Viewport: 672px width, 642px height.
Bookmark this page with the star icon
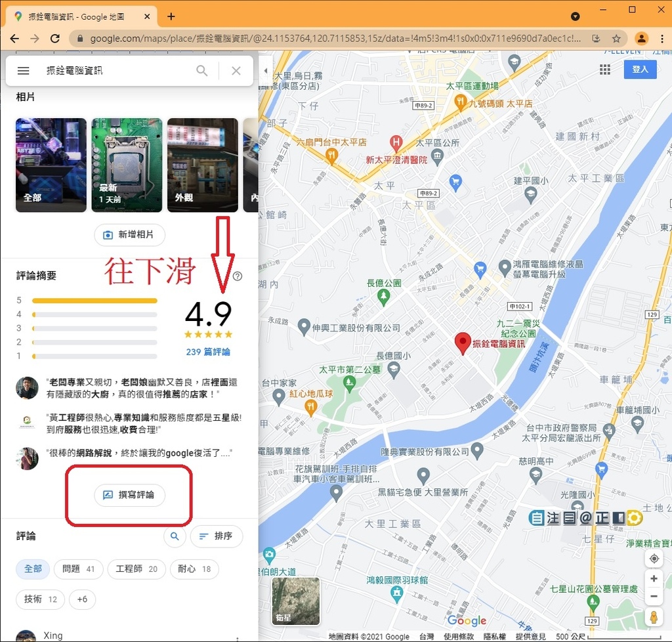[x=616, y=39]
